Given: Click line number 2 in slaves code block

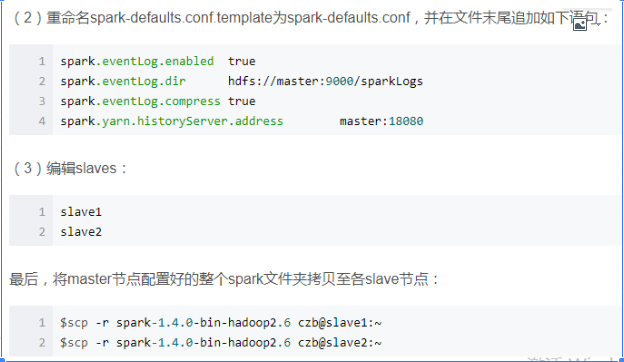Looking at the screenshot, I should (x=42, y=232).
